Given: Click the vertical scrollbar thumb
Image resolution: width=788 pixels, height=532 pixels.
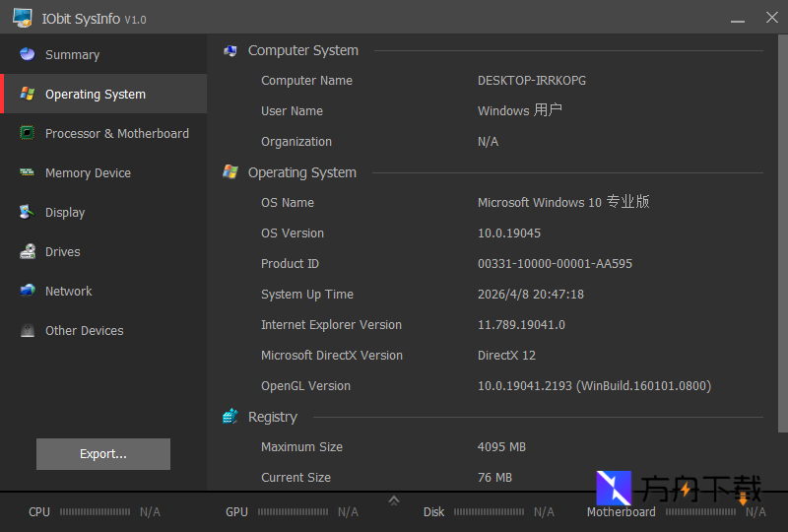Looking at the screenshot, I should pos(783,233).
